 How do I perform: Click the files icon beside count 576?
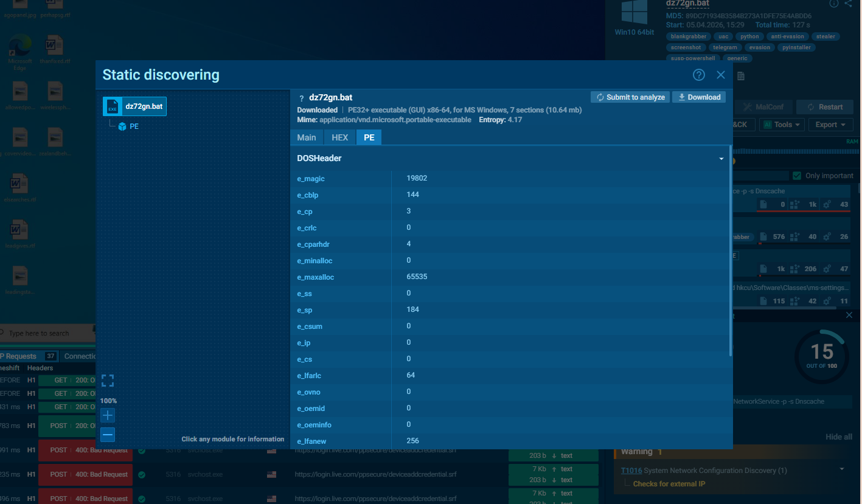(x=763, y=237)
